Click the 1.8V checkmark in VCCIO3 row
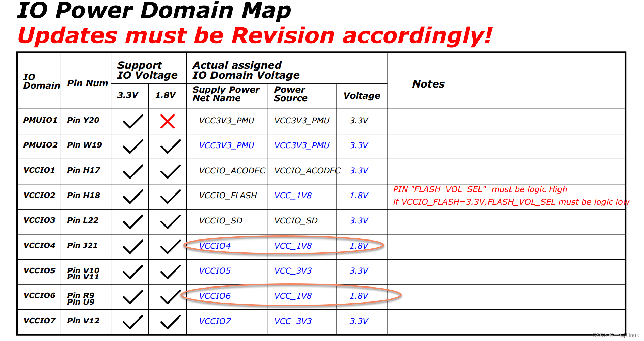 pyautogui.click(x=171, y=222)
